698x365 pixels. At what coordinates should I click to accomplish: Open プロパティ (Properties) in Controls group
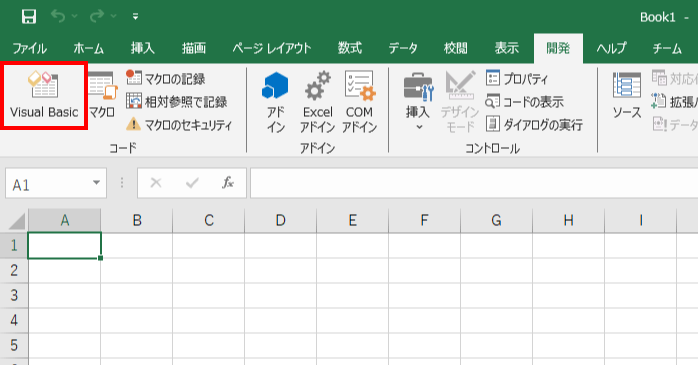(517, 79)
